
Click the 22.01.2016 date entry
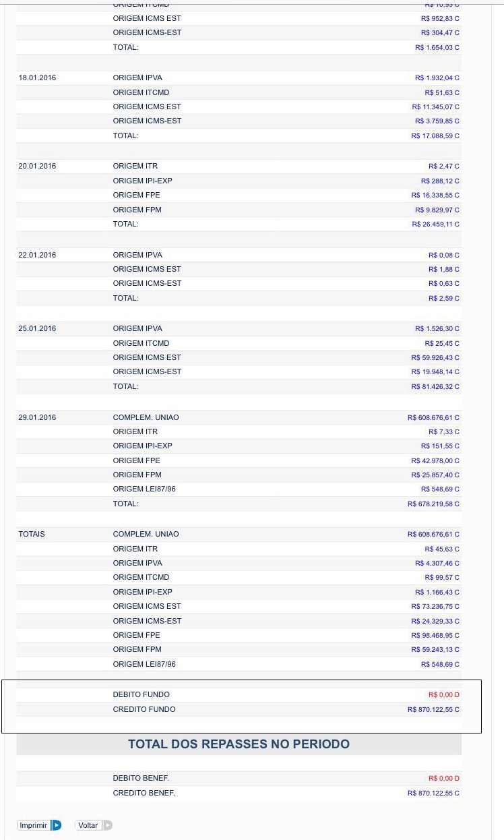pos(37,255)
